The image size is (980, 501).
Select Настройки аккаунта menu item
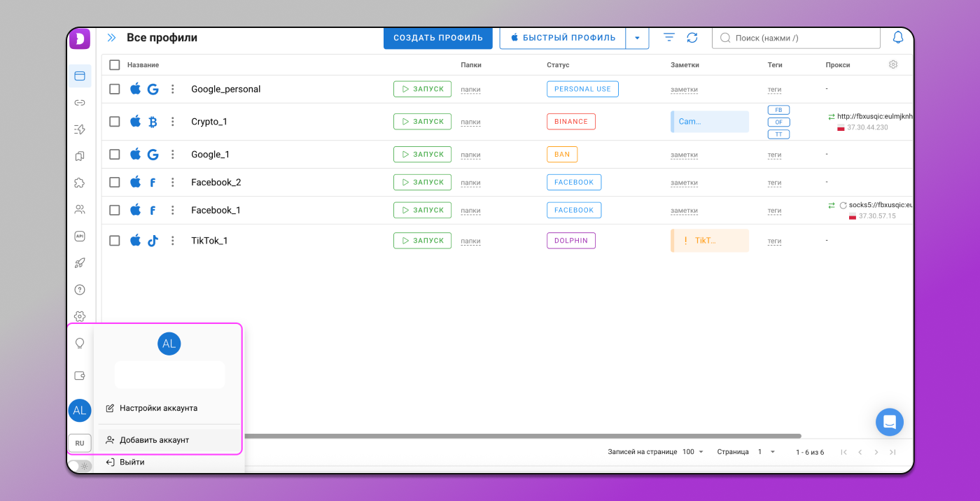158,408
